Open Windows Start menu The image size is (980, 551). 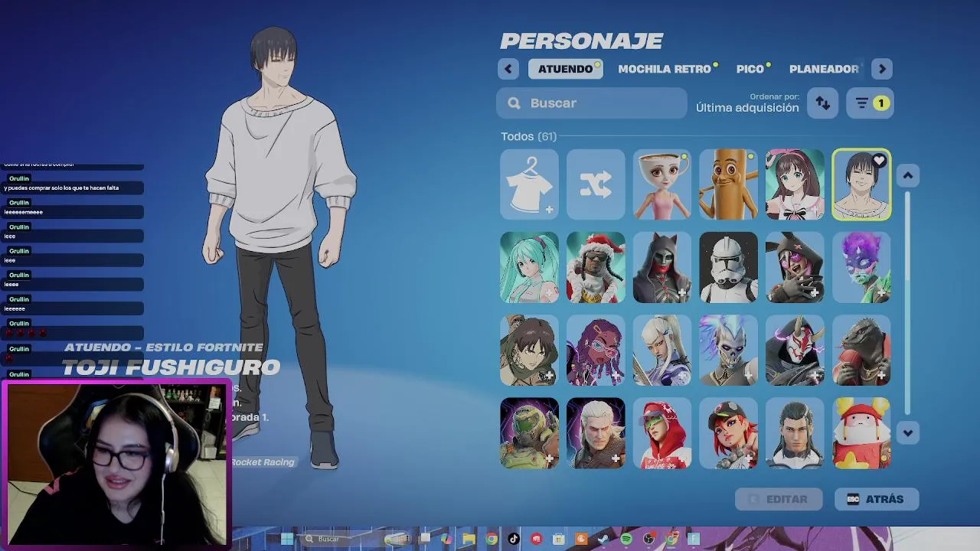(287, 539)
